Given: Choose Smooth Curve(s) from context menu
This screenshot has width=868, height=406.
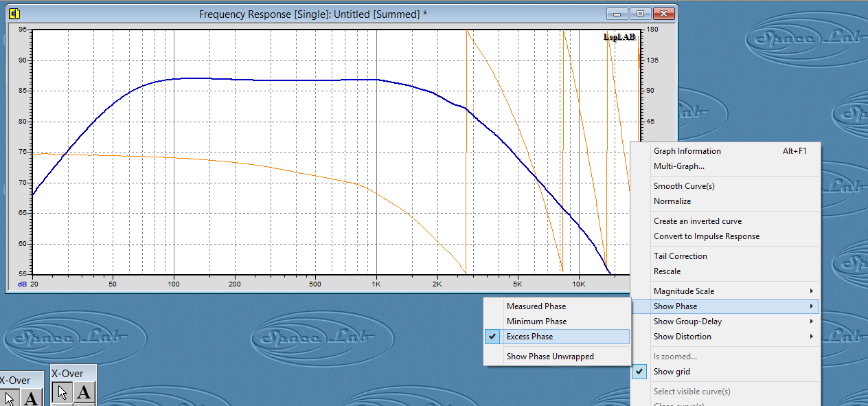Looking at the screenshot, I should pos(726,186).
